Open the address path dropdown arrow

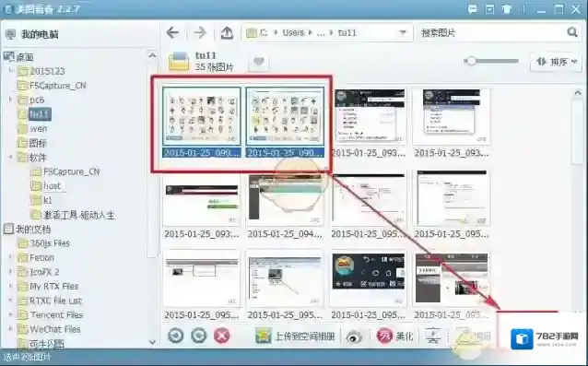pos(403,32)
